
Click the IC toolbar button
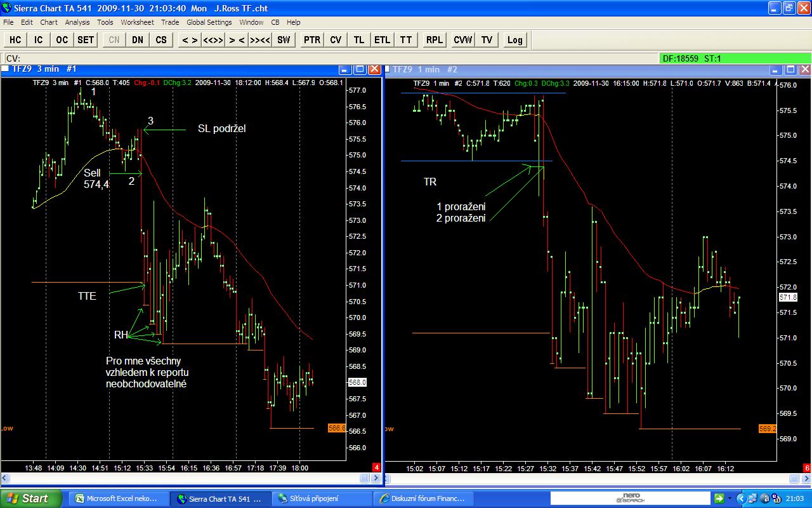(39, 40)
